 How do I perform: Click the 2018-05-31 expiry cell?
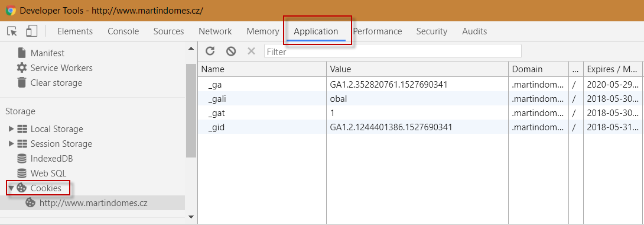[612, 127]
